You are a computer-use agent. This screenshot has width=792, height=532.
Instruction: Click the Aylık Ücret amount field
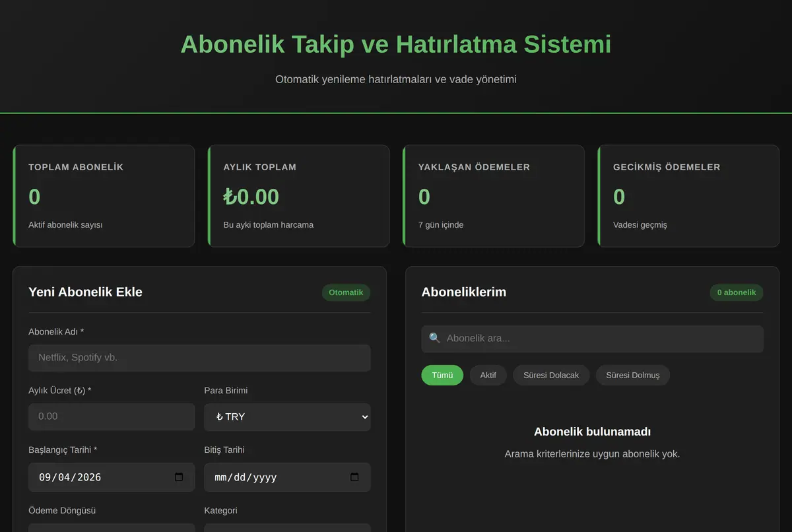(112, 417)
